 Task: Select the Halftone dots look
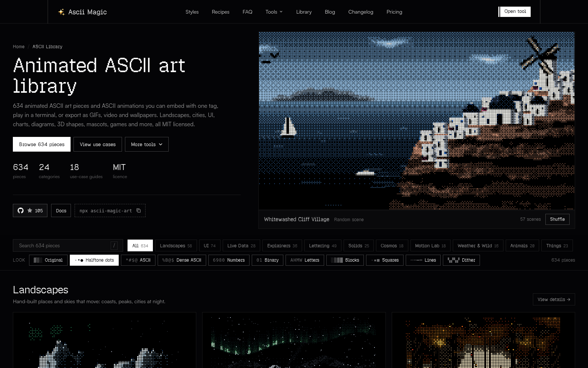tap(94, 260)
